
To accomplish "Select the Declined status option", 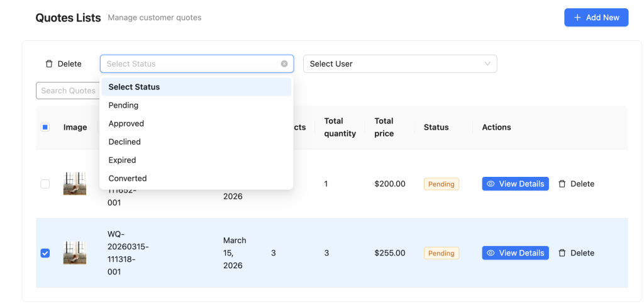I will coord(125,142).
